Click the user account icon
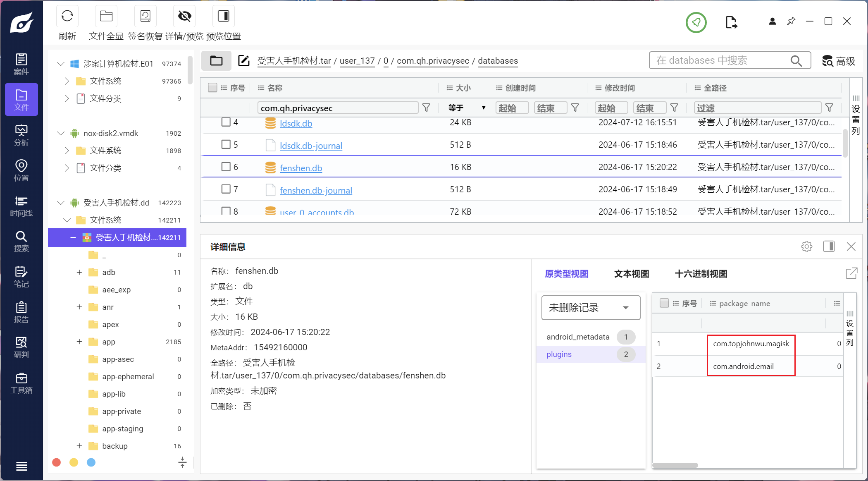The image size is (868, 481). click(772, 22)
